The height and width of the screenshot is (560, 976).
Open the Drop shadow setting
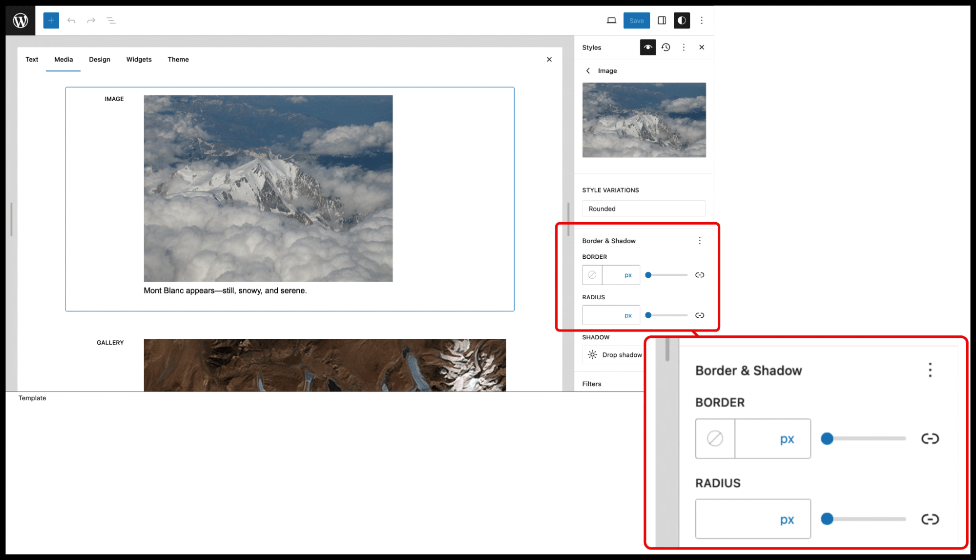(x=614, y=355)
